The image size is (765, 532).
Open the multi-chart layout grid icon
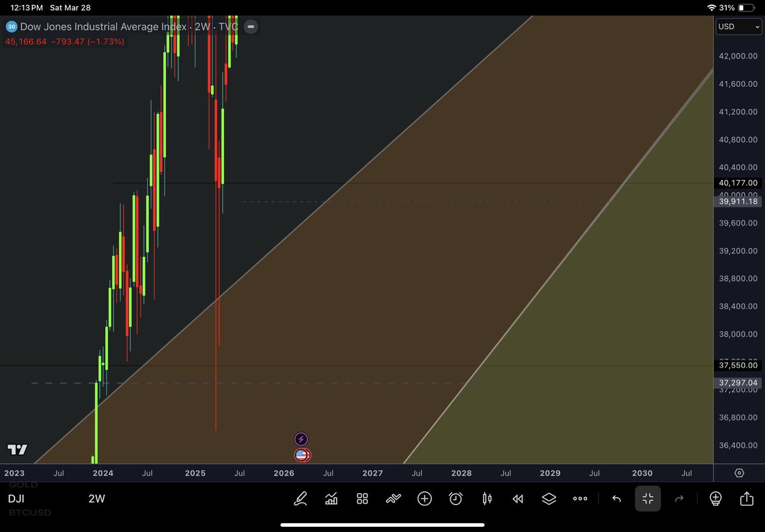[x=362, y=498]
